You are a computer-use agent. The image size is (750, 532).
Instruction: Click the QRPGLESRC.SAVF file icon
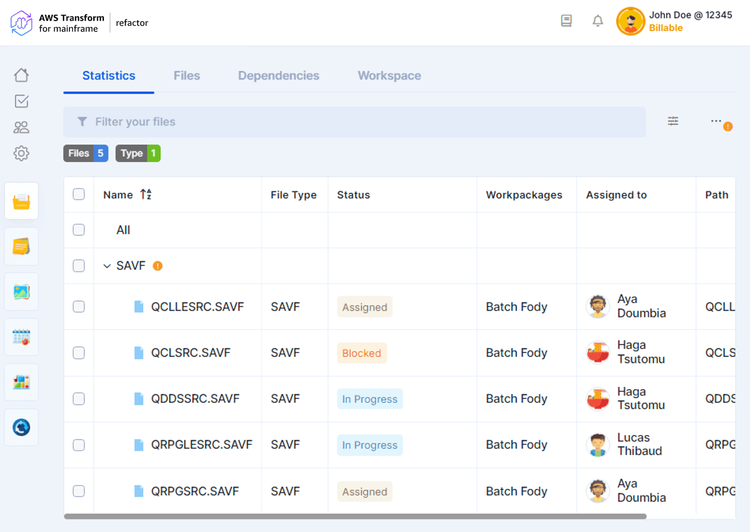click(x=139, y=445)
